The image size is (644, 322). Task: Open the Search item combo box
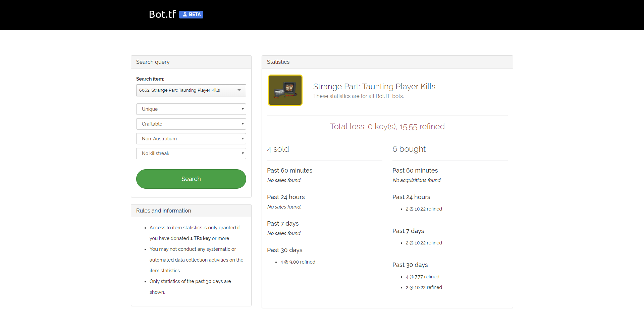(191, 90)
